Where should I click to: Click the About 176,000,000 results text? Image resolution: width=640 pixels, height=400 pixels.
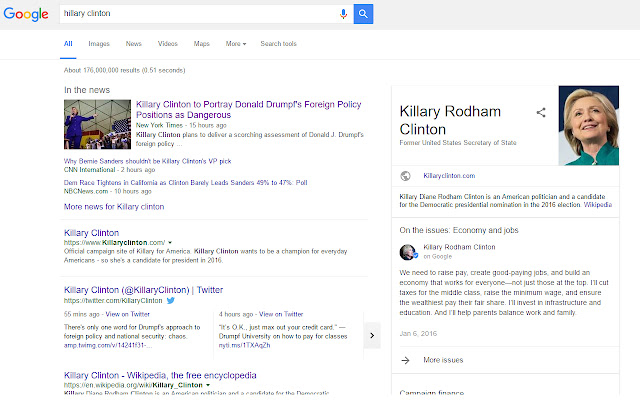tap(124, 71)
